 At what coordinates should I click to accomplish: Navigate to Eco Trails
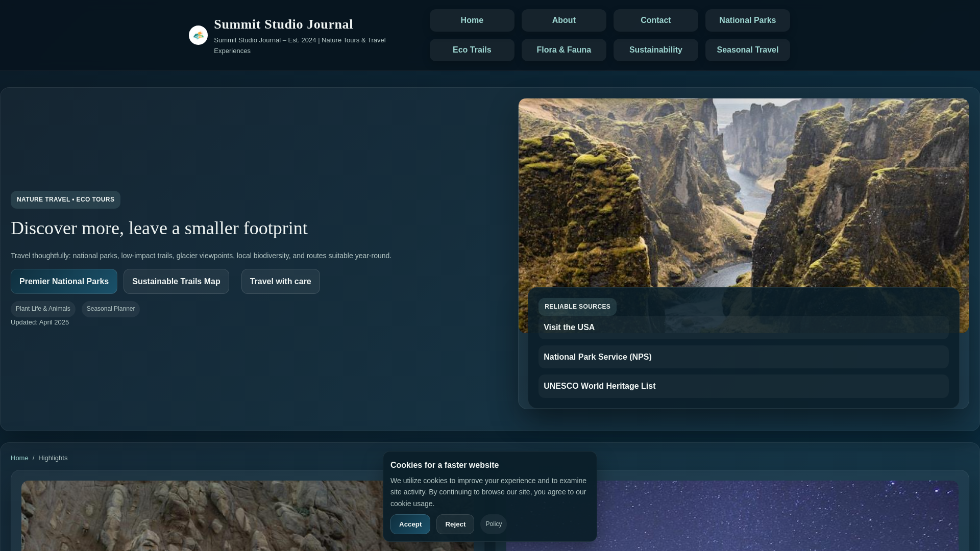[x=472, y=50]
